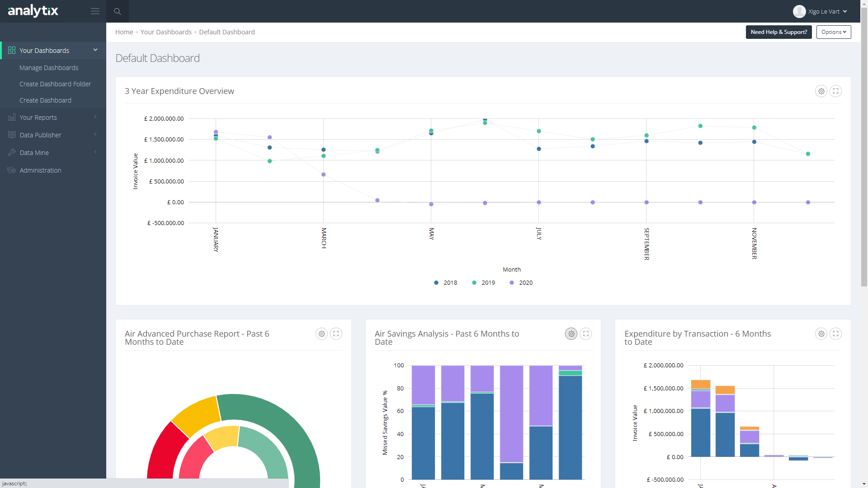Screen dimensions: 868x488
Task: Open settings gear of Air Advanced Purchase Report
Action: point(321,334)
